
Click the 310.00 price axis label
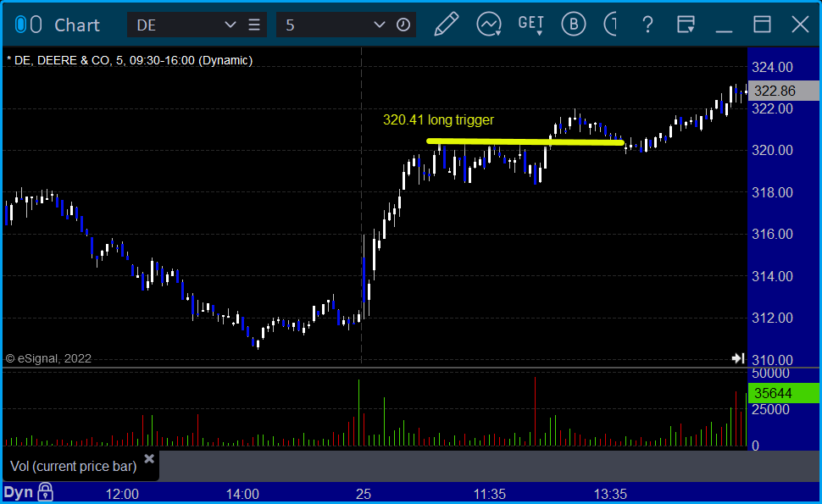772,360
